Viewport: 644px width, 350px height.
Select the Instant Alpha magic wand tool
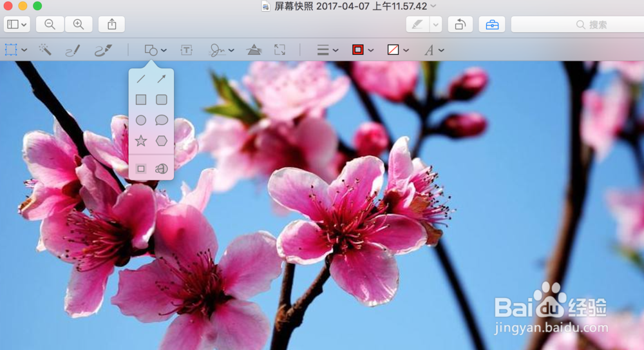pyautogui.click(x=45, y=50)
